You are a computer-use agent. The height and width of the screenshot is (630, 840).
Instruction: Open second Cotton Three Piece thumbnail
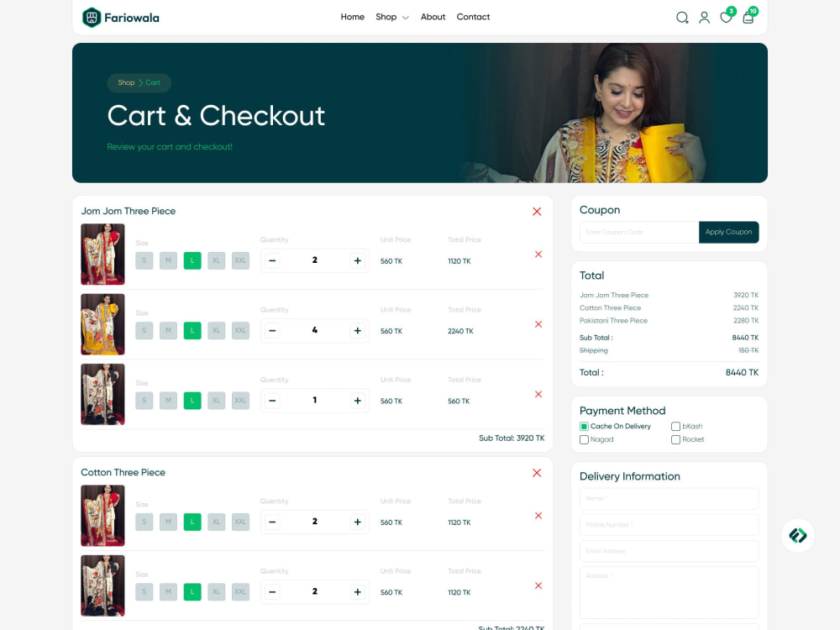coord(102,586)
